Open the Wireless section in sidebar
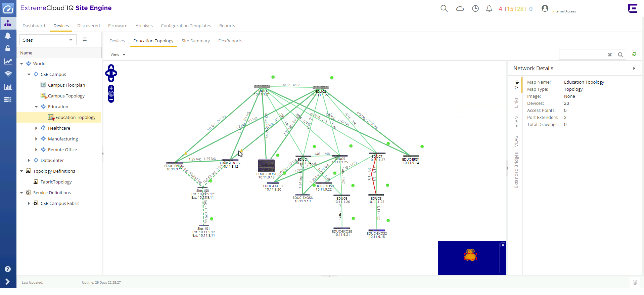Screen dimensions: 644x295 (x=8, y=74)
